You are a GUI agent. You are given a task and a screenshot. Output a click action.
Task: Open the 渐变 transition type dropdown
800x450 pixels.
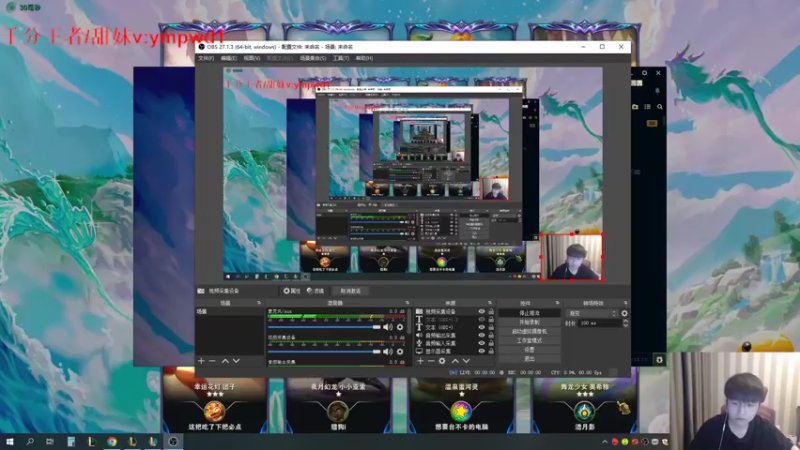click(592, 313)
